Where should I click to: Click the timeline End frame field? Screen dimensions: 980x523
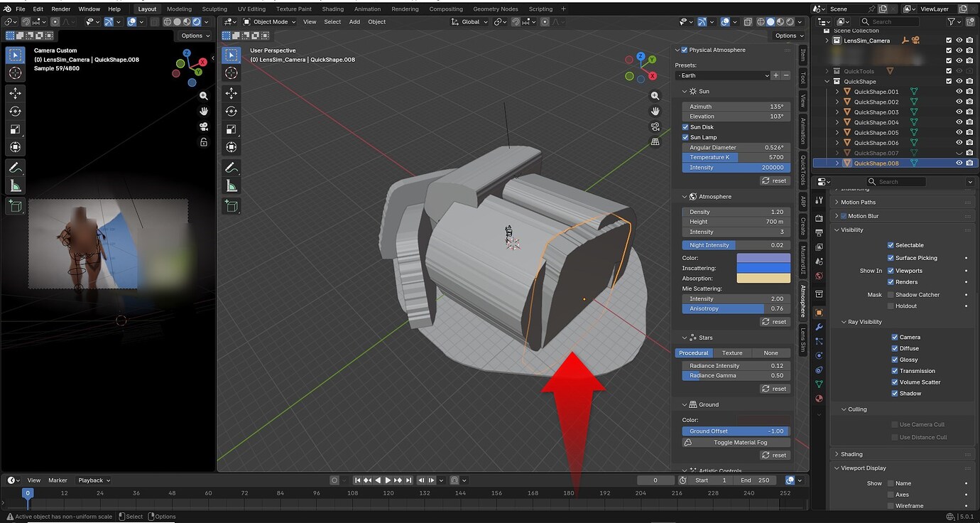click(756, 480)
